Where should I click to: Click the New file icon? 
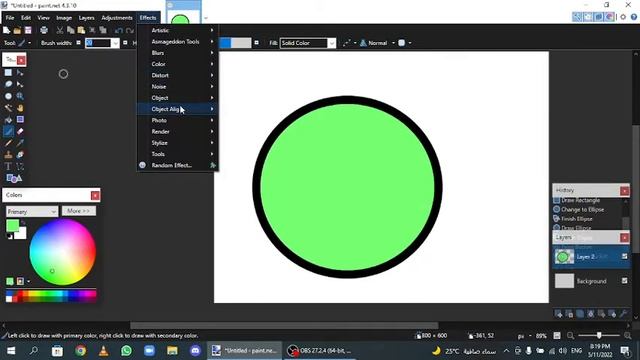pyautogui.click(x=7, y=30)
